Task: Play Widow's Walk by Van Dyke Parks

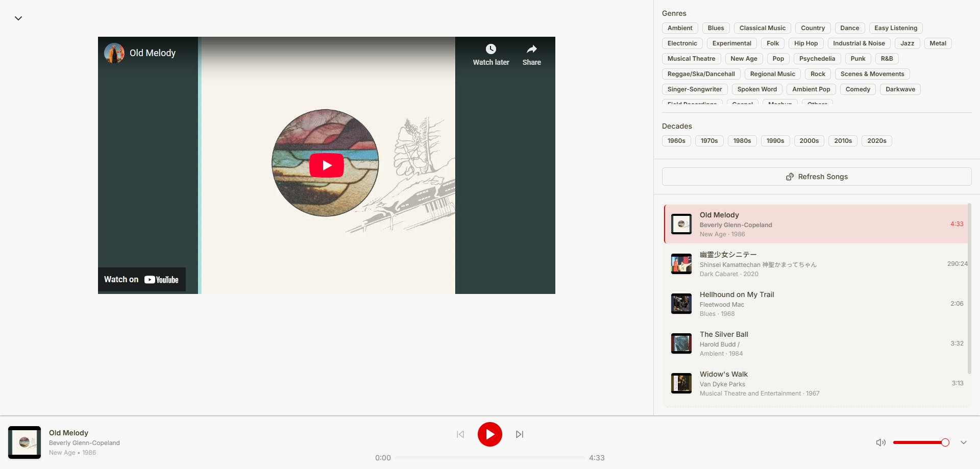Action: [816, 383]
